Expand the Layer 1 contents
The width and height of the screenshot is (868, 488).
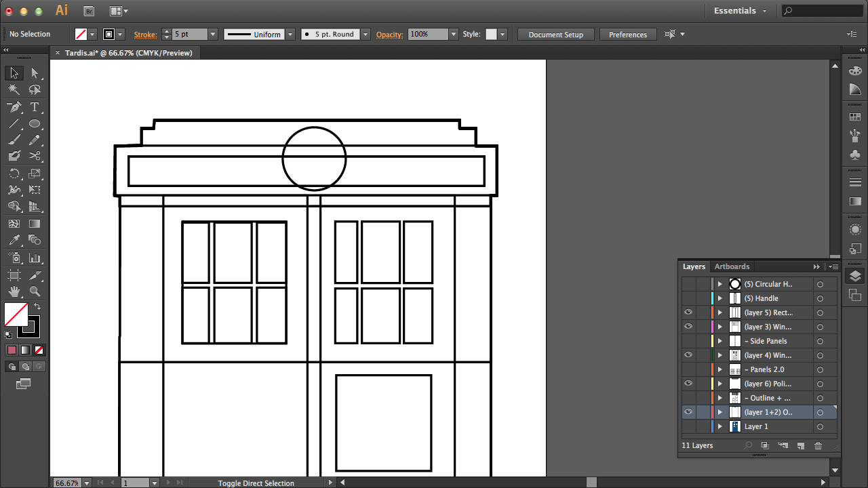(x=720, y=426)
